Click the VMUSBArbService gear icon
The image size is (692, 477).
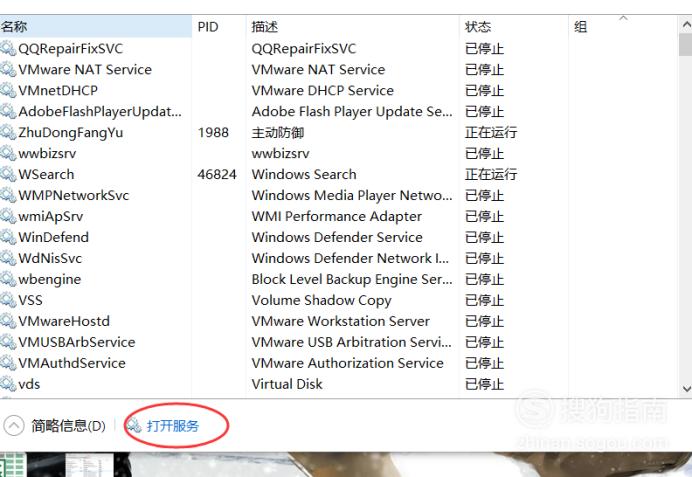point(8,342)
